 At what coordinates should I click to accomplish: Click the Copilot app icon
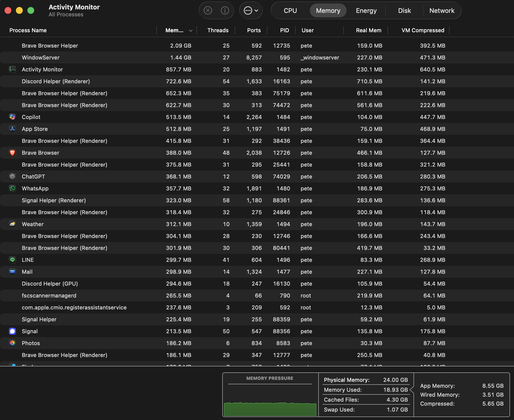coord(12,117)
